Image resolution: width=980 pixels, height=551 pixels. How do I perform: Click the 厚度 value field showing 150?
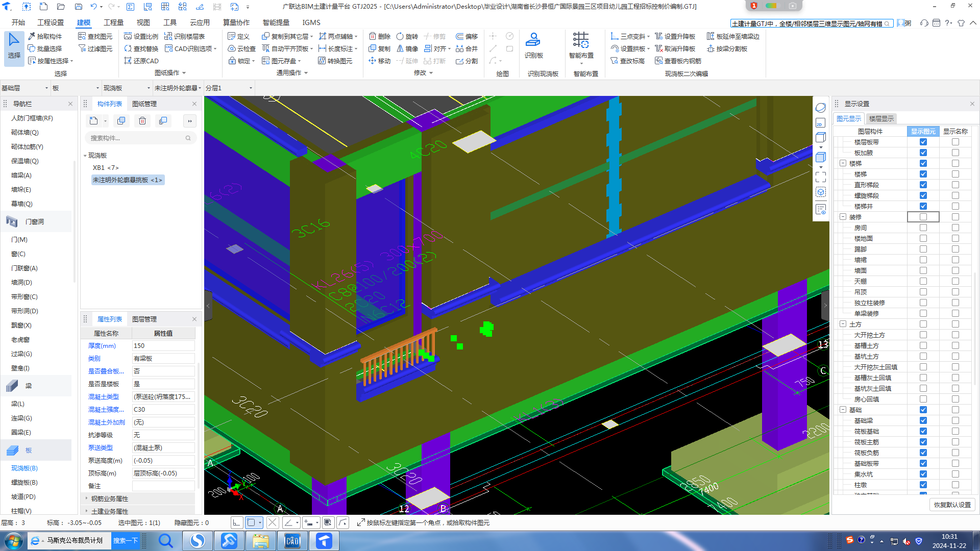pos(163,345)
